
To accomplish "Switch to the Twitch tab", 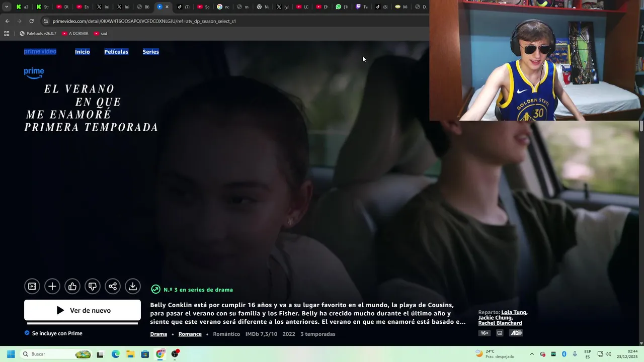I will tap(362, 7).
